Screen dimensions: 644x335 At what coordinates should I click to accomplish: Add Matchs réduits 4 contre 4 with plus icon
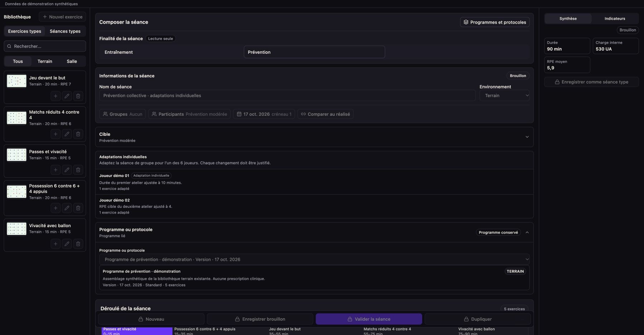(55, 134)
